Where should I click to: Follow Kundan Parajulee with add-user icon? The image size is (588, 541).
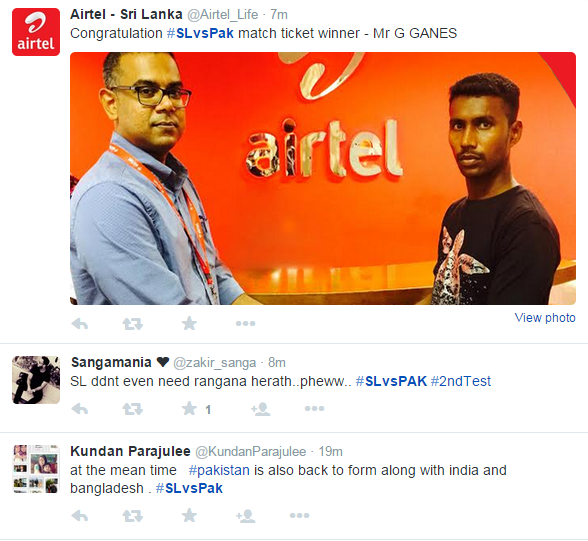tap(246, 516)
